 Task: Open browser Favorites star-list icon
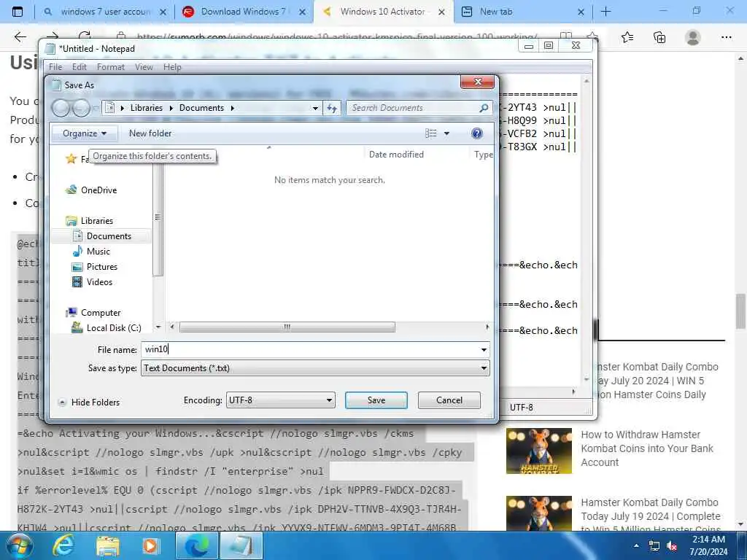pos(627,37)
